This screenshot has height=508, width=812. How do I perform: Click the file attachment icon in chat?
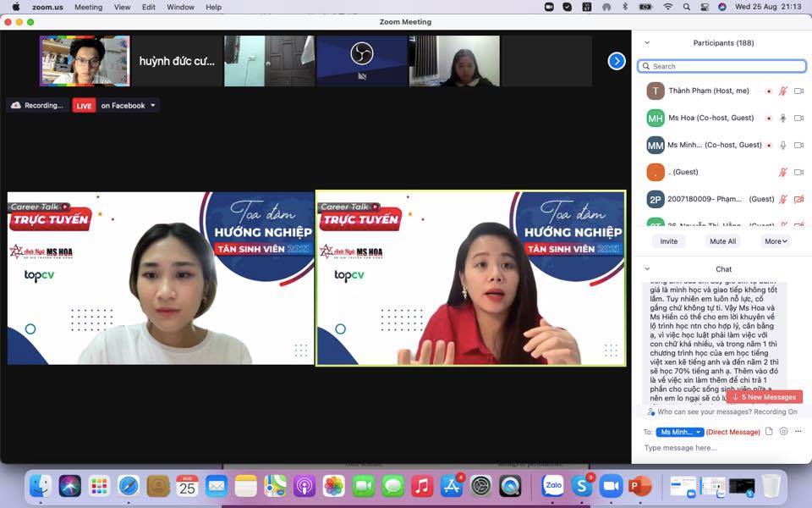coord(769,432)
